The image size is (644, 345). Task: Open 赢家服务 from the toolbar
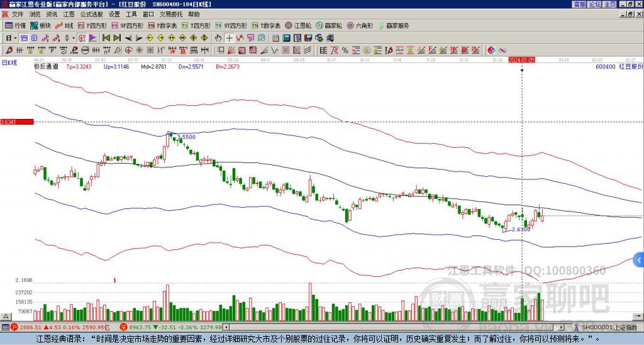tap(394, 25)
